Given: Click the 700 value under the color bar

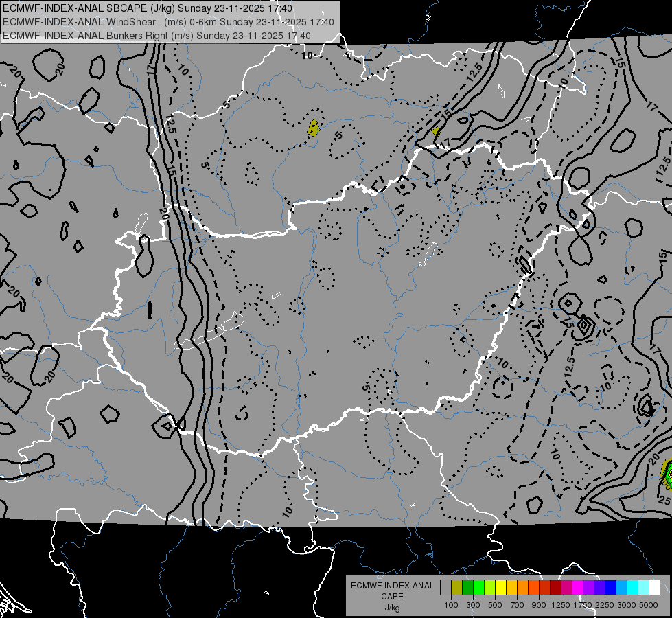Looking at the screenshot, I should [518, 605].
